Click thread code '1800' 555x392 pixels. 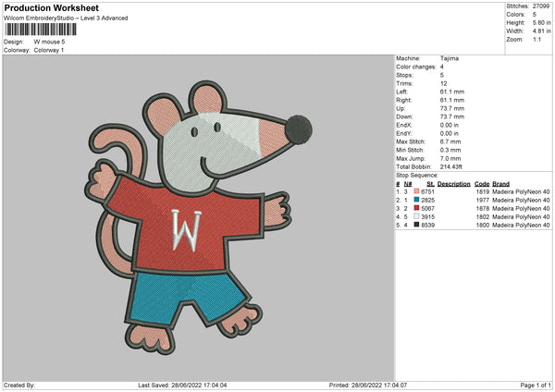(483, 225)
